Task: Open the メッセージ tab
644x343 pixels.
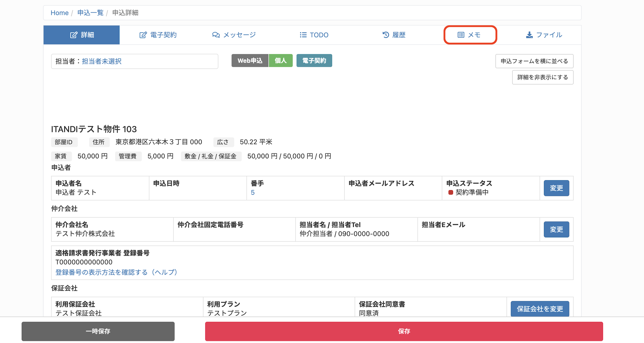Action: [x=234, y=35]
